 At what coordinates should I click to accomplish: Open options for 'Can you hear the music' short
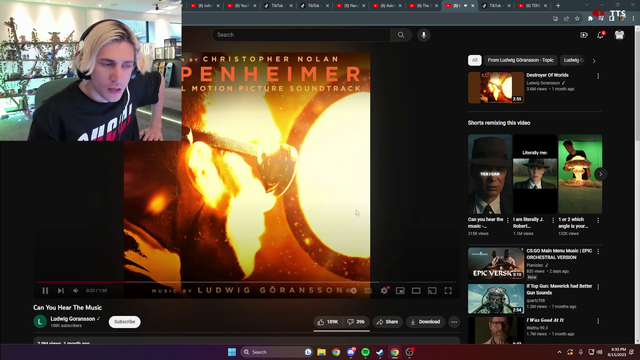508,220
